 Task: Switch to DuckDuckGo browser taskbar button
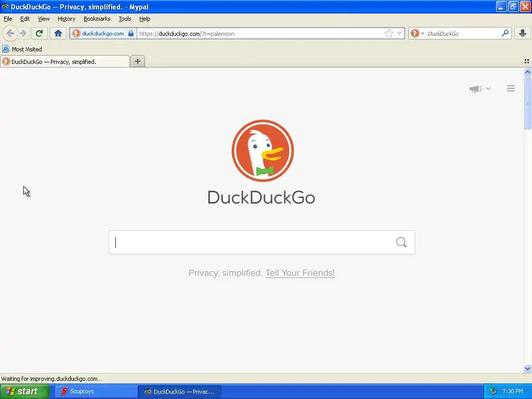point(180,391)
